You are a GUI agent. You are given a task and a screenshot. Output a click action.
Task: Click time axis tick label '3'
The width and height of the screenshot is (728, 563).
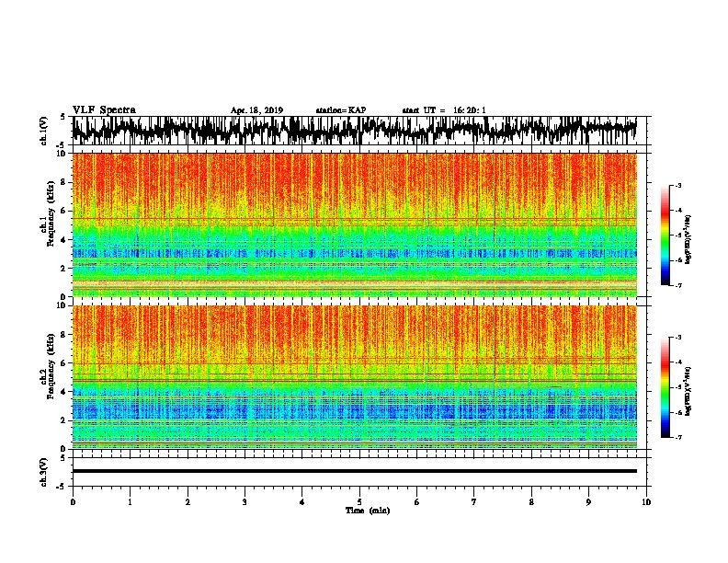[245, 502]
